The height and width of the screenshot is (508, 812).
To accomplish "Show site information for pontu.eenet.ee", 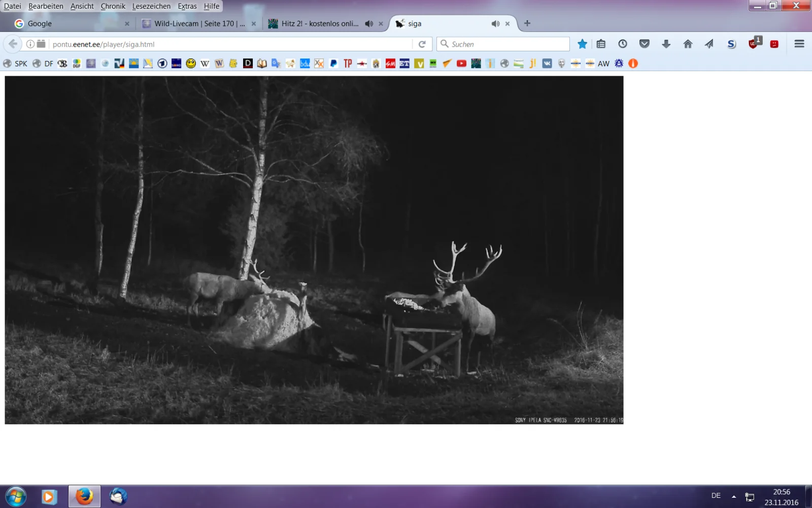I will tap(30, 44).
